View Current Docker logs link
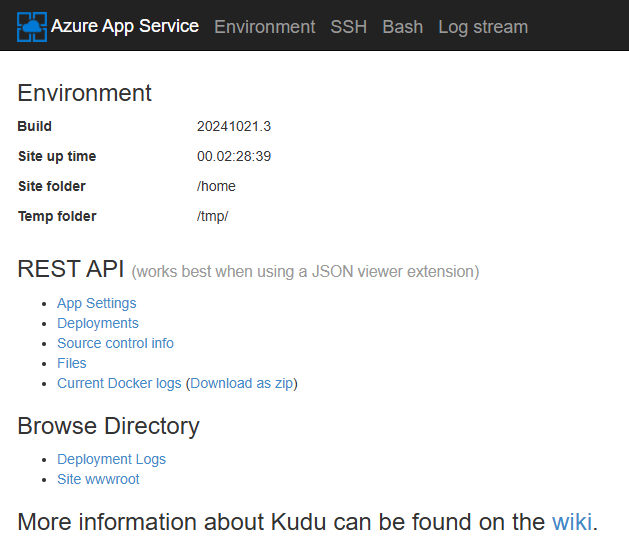The image size is (629, 548). 119,383
